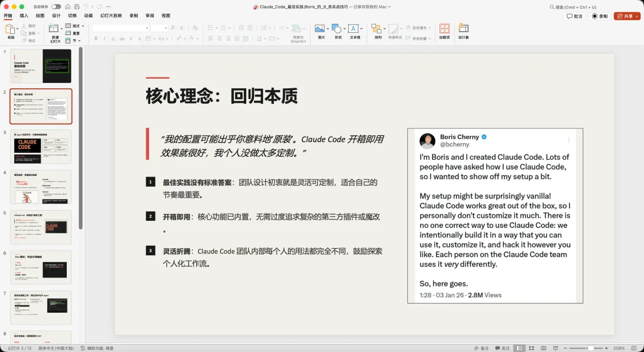The height and width of the screenshot is (352, 644).
Task: Click the Undo arrow icon
Action: pyautogui.click(x=86, y=7)
